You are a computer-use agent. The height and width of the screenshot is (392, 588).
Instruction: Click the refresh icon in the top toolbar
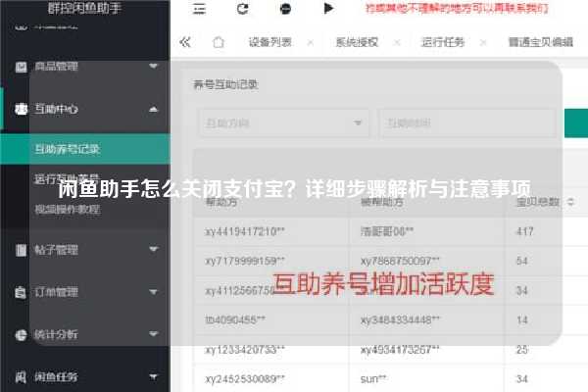click(x=243, y=8)
